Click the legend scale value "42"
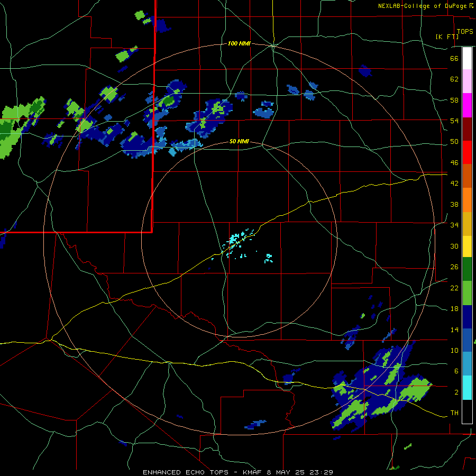Image resolution: width=476 pixels, height=476 pixels. click(454, 183)
